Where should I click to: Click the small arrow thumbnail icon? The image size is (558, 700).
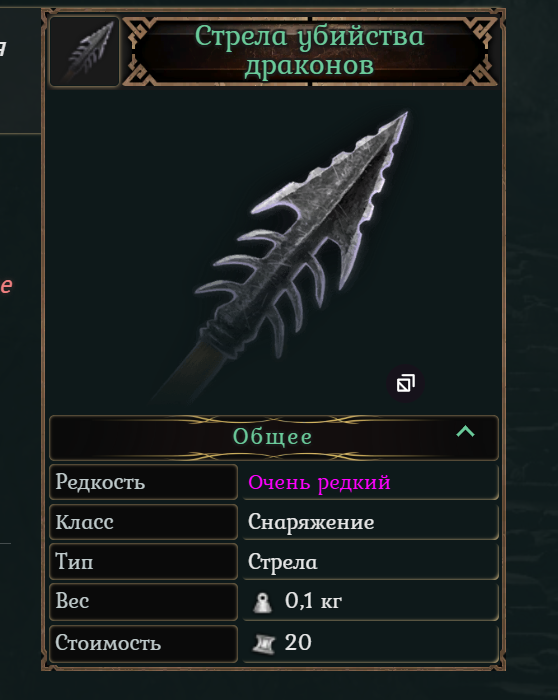[84, 51]
